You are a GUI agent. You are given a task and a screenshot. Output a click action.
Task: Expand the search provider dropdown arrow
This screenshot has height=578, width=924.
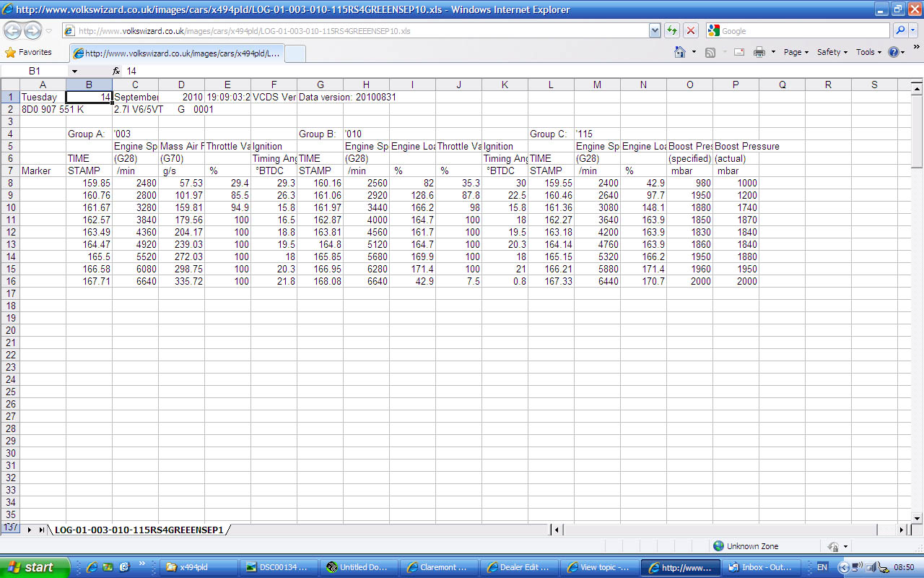[x=914, y=31]
